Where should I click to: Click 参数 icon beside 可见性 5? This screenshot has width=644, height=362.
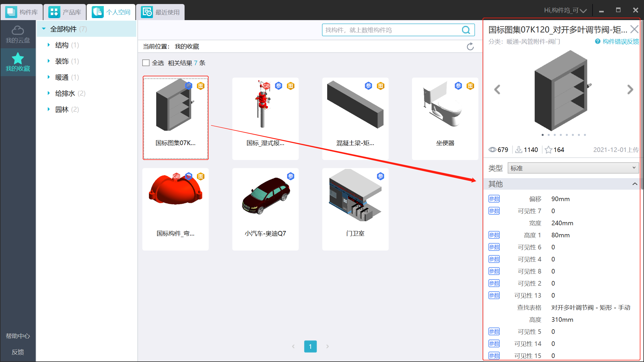tap(494, 332)
